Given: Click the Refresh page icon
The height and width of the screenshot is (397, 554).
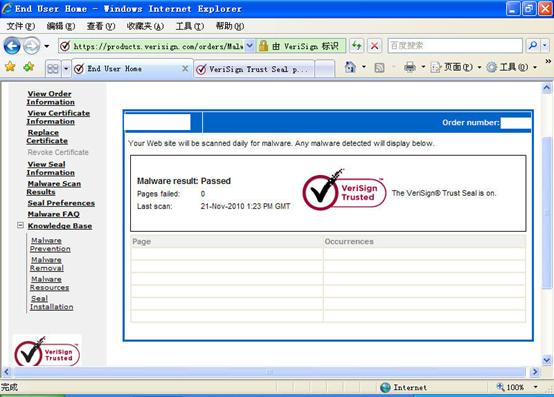Looking at the screenshot, I should pyautogui.click(x=356, y=46).
